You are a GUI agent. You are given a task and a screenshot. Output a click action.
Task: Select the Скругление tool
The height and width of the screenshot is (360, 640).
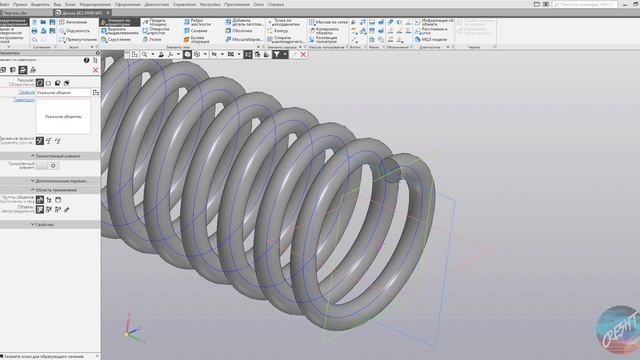click(x=116, y=40)
